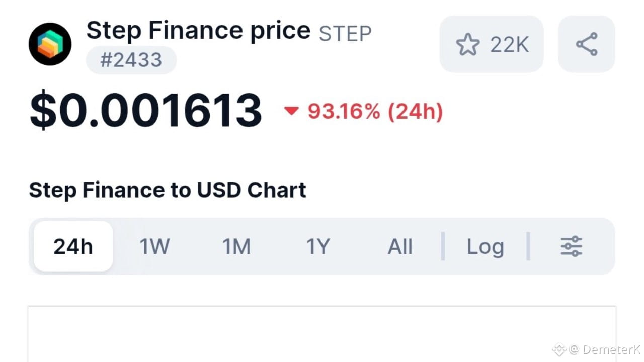Click the Step Finance to USD Chart heading

[x=168, y=190]
